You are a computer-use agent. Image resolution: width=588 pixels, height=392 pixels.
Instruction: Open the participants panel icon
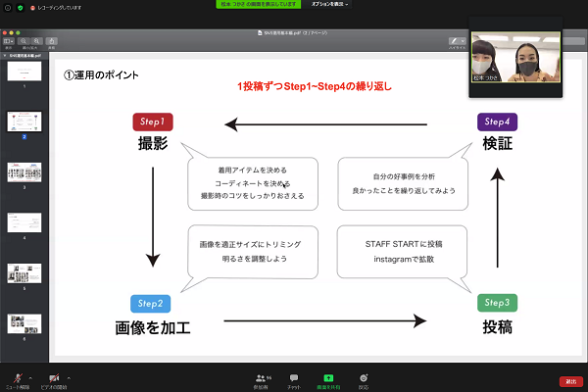pos(262,376)
